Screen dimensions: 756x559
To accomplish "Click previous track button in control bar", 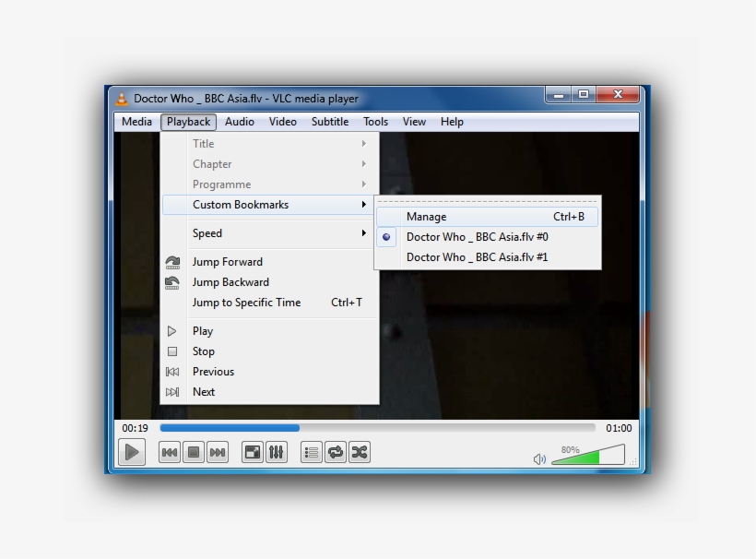I will click(170, 452).
